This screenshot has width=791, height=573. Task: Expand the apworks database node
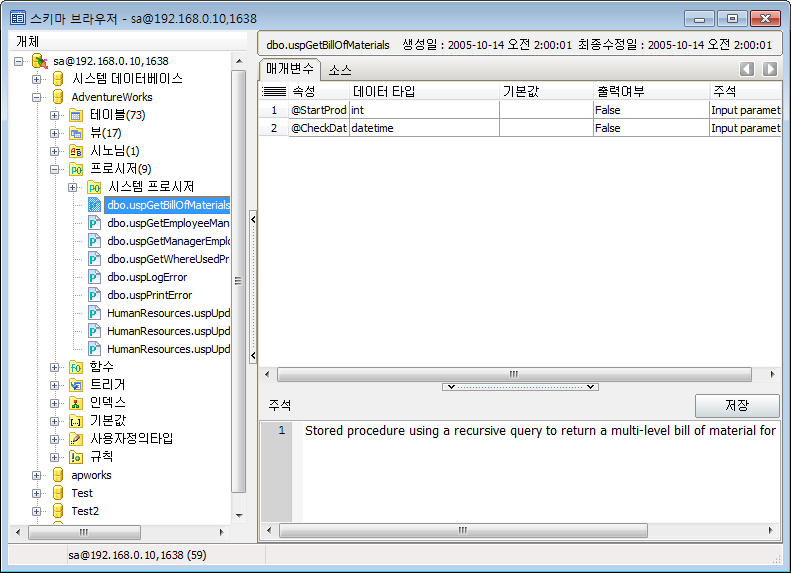tap(37, 476)
